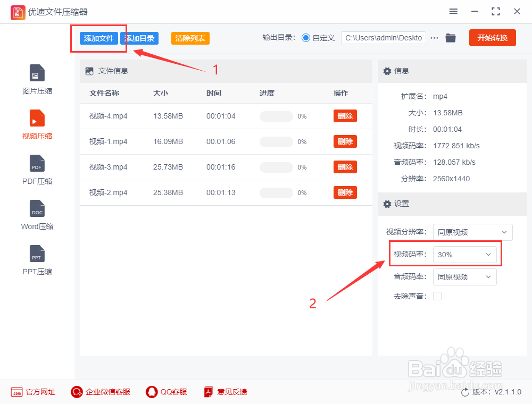Click the 清除列表 button
This screenshot has width=532, height=404.
[x=190, y=38]
